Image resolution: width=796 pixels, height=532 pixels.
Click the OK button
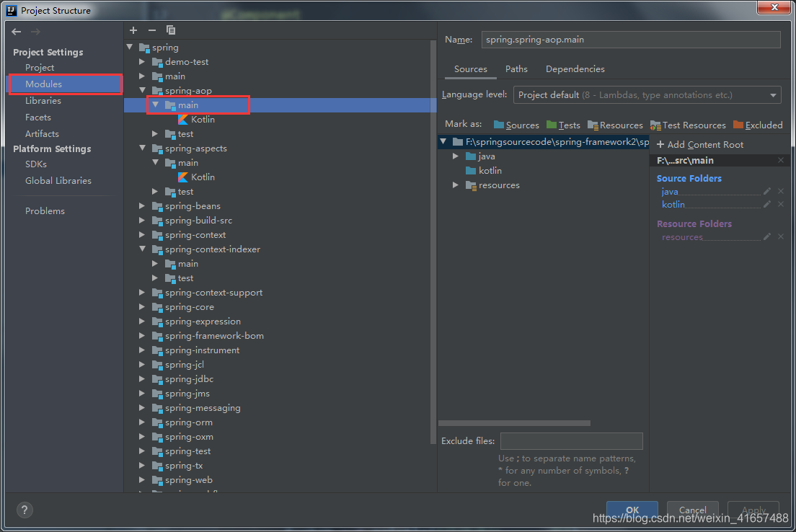[632, 510]
